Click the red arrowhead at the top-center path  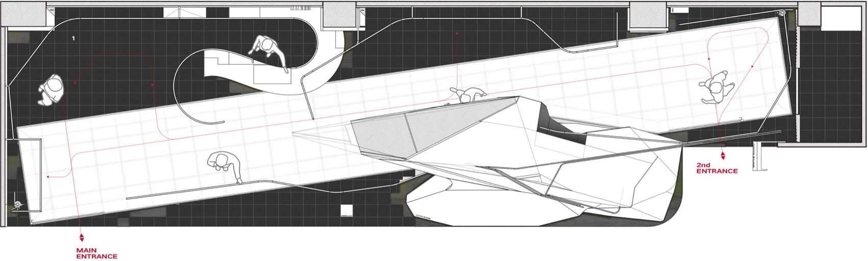pos(457,34)
